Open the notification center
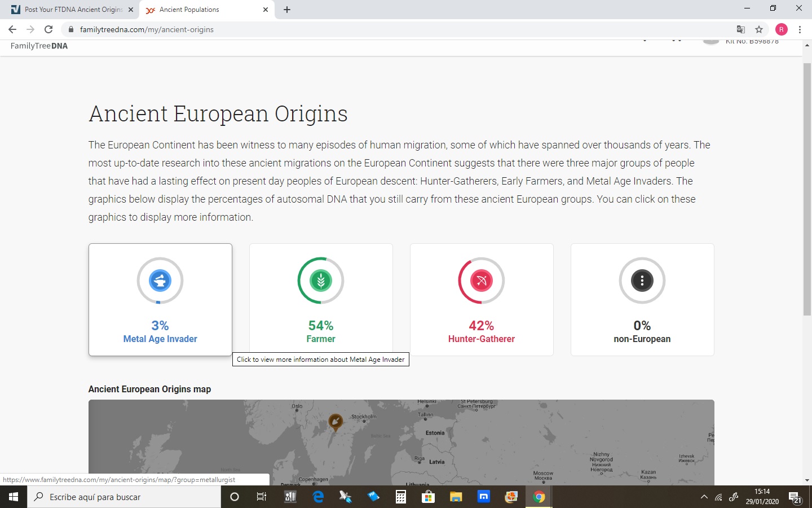This screenshot has height=508, width=812. pyautogui.click(x=796, y=497)
